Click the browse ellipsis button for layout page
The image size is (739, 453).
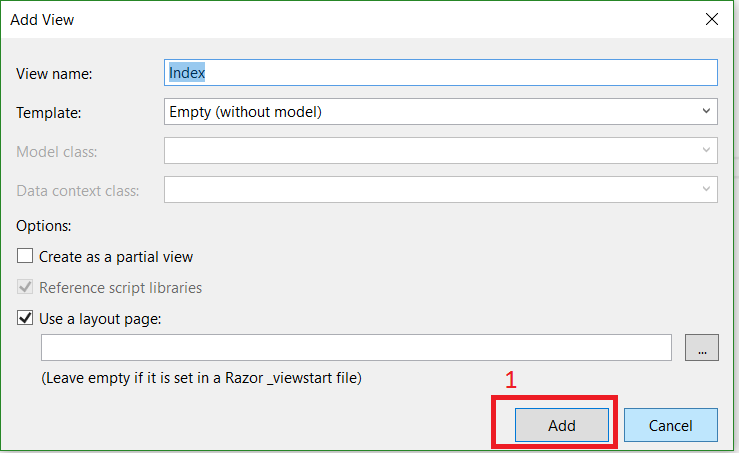tap(701, 348)
